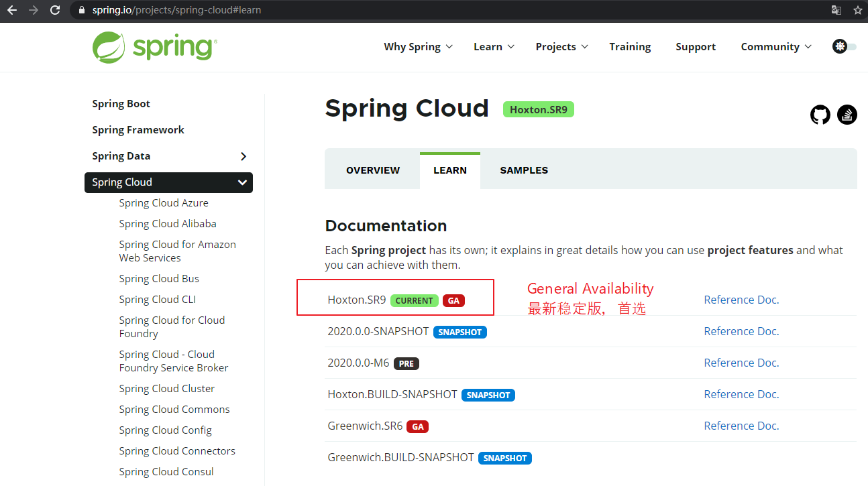Click the SNAPSHOT badge on 2020.0.0-SNAPSHOT
The image size is (868, 486).
click(460, 332)
